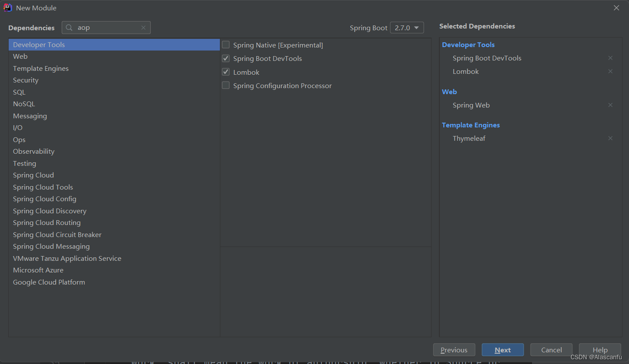
Task: Select the Spring Cloud Discovery category
Action: (x=114, y=211)
